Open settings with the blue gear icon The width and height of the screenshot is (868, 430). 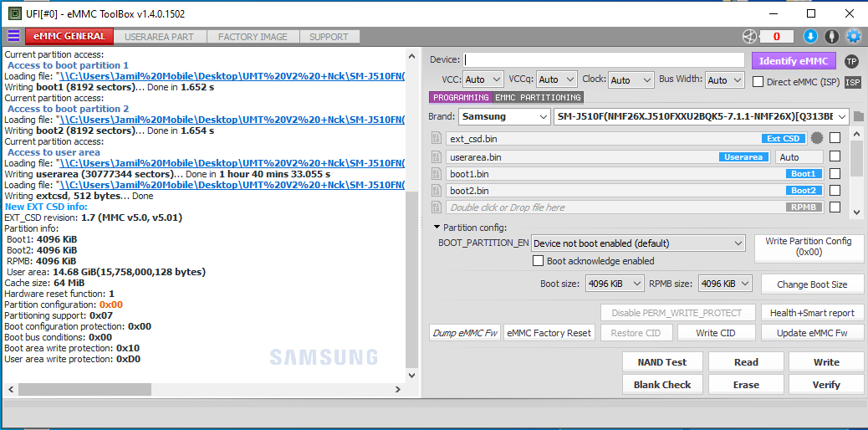pos(854,37)
